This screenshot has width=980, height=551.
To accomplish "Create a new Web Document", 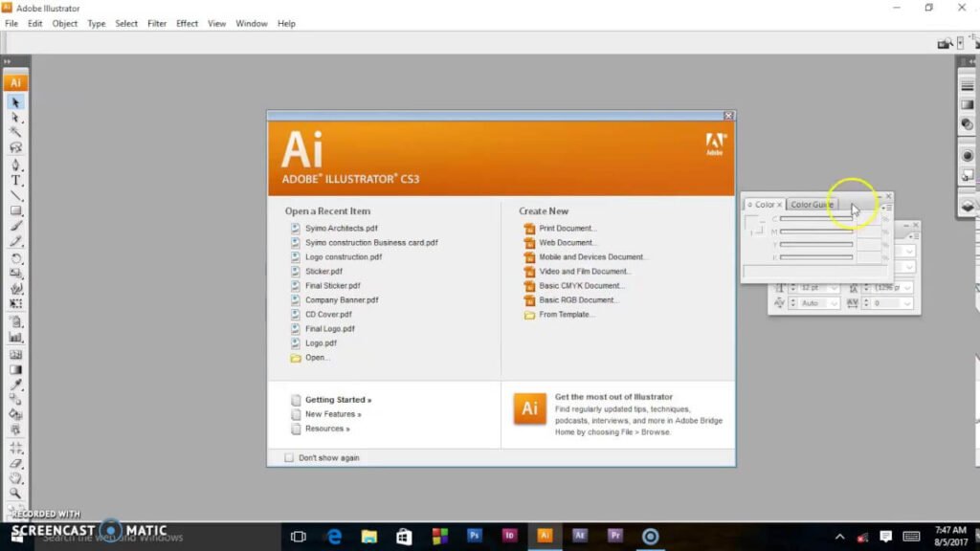I will pos(568,242).
